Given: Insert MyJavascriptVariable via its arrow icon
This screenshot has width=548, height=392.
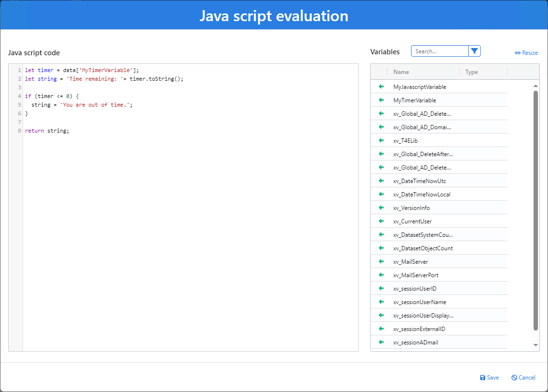Looking at the screenshot, I should [x=382, y=86].
